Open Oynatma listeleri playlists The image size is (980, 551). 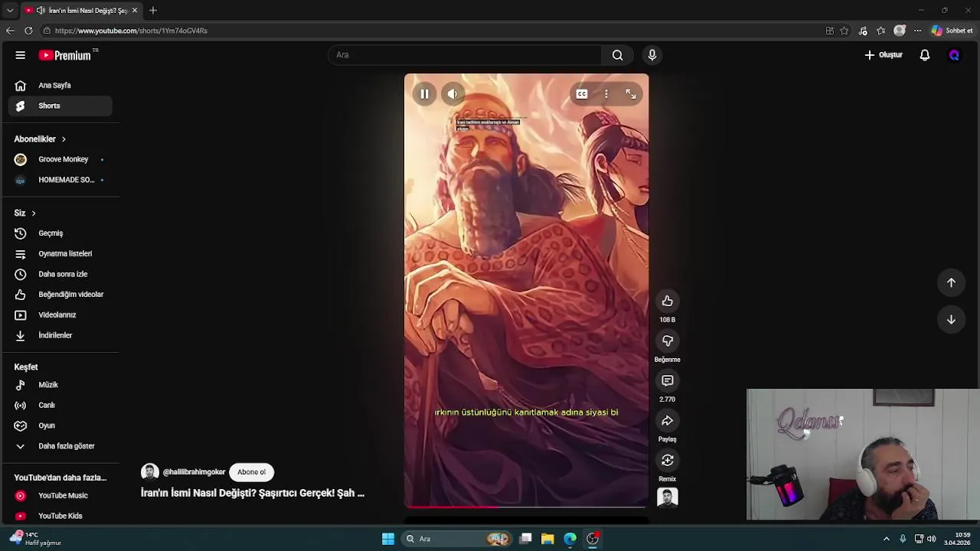coord(60,253)
